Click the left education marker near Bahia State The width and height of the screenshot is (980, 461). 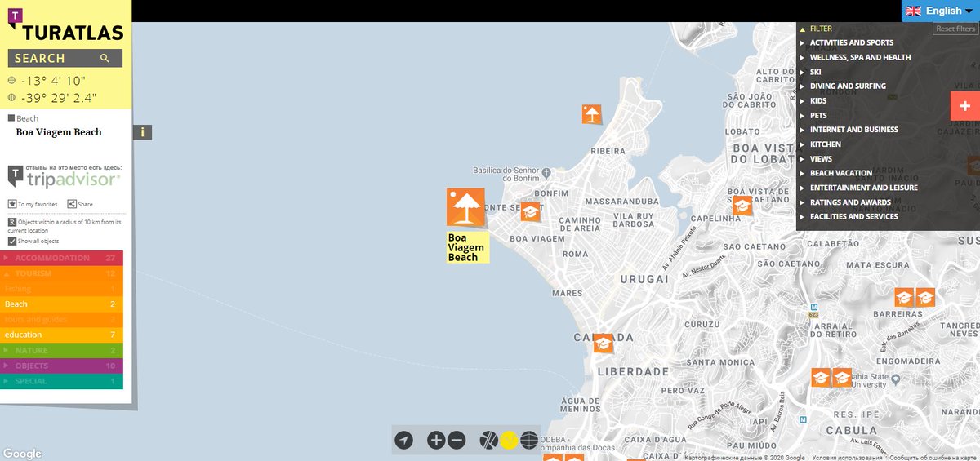click(x=821, y=378)
